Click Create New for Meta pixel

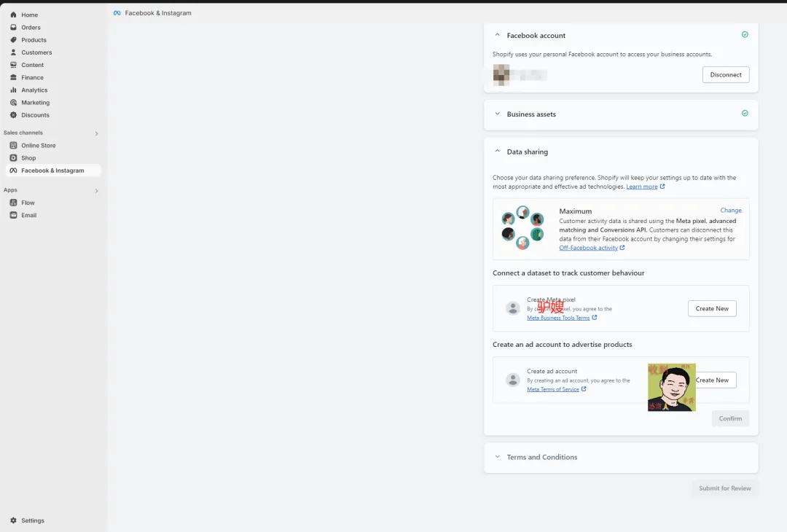(x=712, y=309)
